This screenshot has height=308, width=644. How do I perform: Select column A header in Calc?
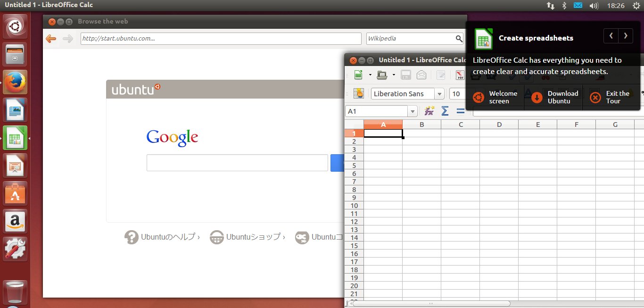click(x=383, y=125)
